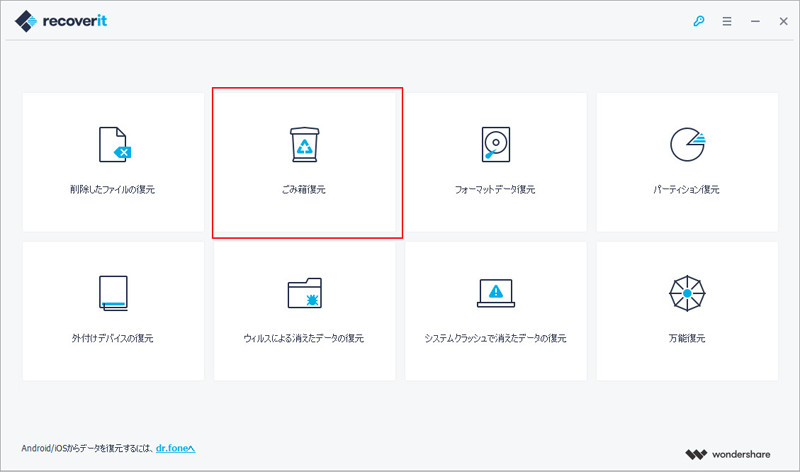Click the virus attack folder bug icon

click(305, 293)
